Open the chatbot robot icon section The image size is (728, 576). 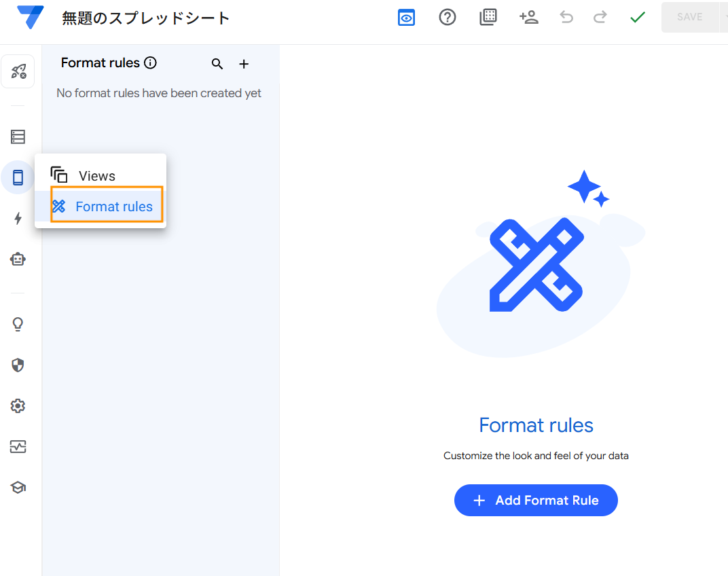coord(18,259)
